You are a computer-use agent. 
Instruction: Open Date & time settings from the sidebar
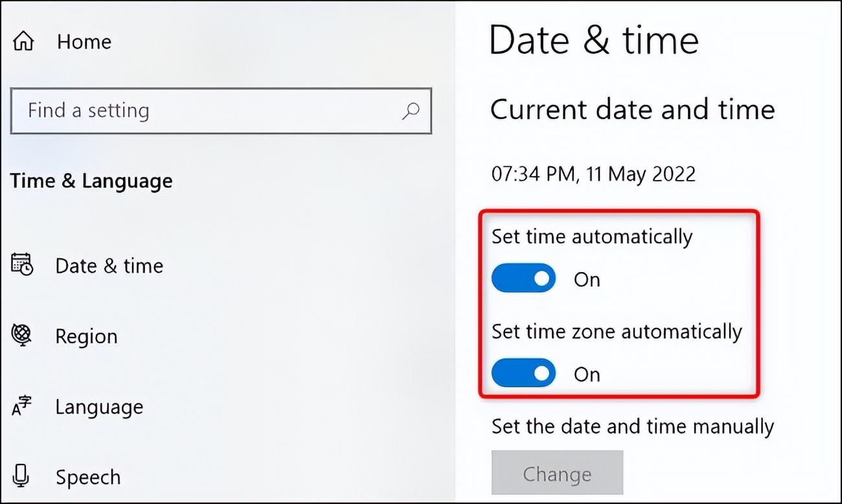(109, 265)
